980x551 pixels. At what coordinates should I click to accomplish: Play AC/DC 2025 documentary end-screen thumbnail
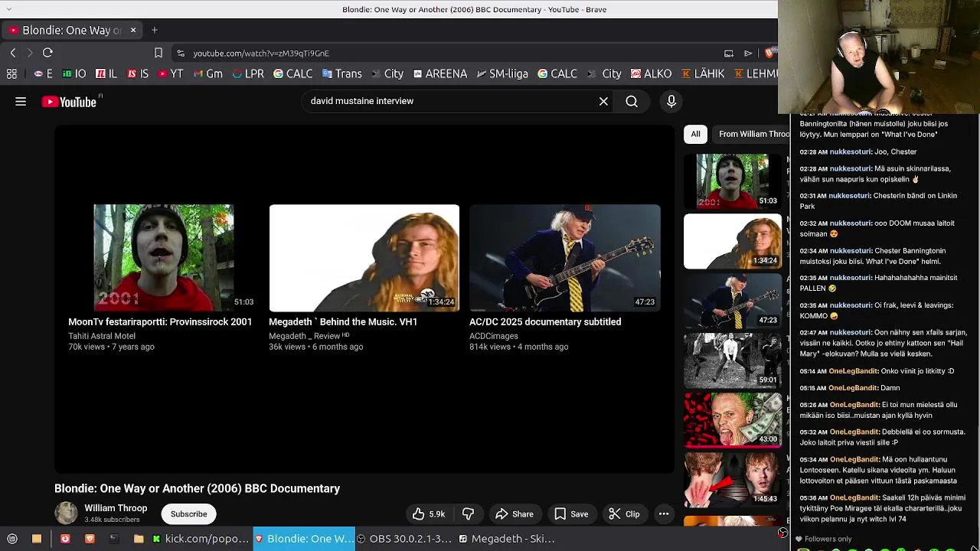click(565, 257)
